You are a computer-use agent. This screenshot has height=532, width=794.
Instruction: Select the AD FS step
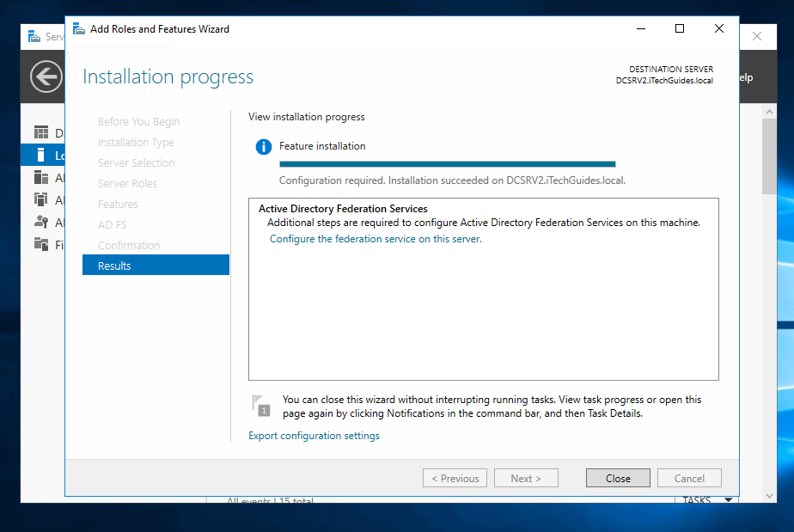112,225
